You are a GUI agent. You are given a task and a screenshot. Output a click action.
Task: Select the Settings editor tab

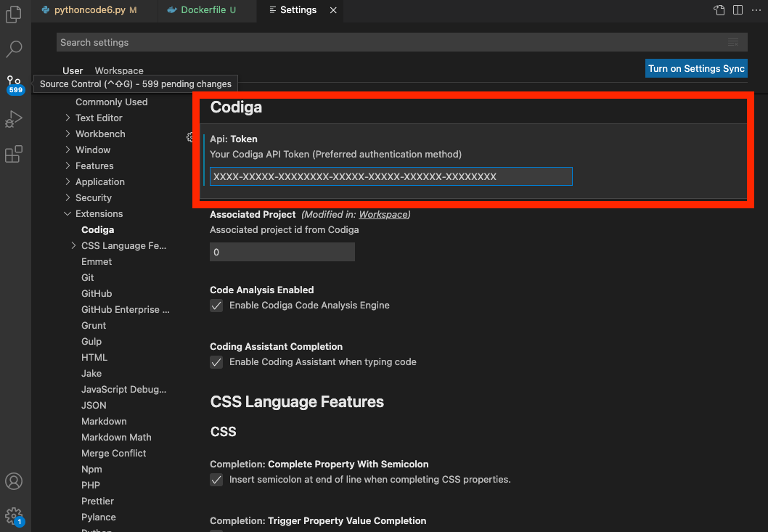click(x=300, y=9)
